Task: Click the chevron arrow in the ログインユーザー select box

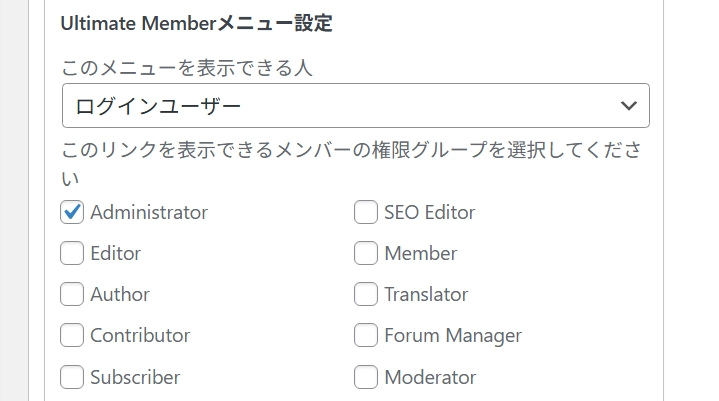Action: click(629, 106)
